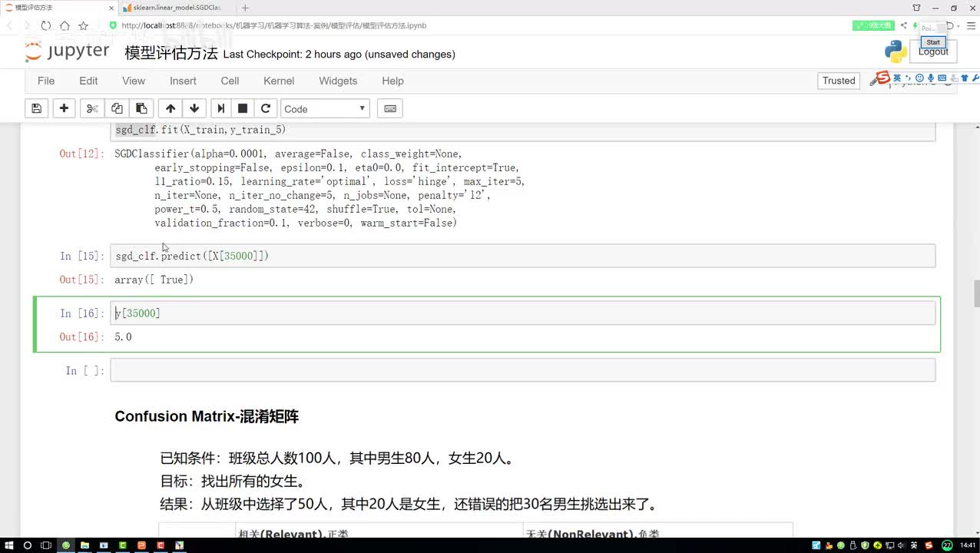Click Out[15] array([ True]) output
The height and width of the screenshot is (553, 980).
coord(154,280)
